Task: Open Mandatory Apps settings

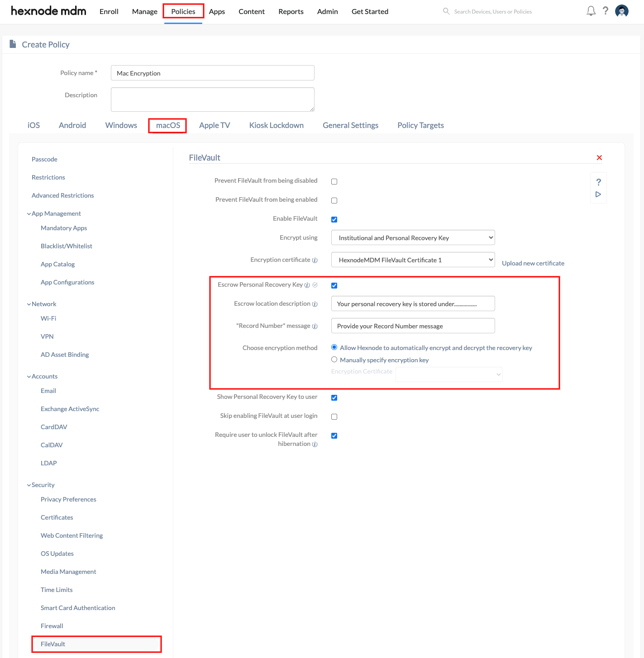Action: [64, 228]
